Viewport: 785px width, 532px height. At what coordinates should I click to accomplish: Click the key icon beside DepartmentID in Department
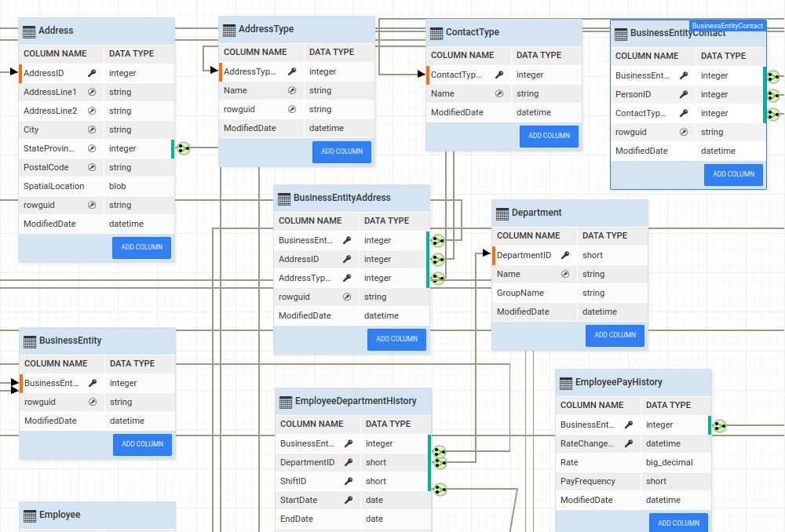[565, 255]
